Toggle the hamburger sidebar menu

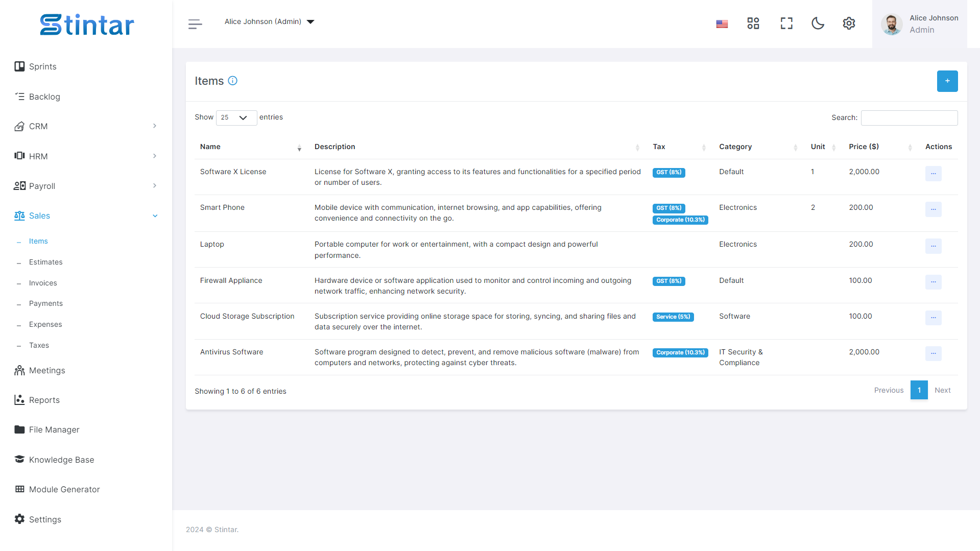(x=195, y=24)
